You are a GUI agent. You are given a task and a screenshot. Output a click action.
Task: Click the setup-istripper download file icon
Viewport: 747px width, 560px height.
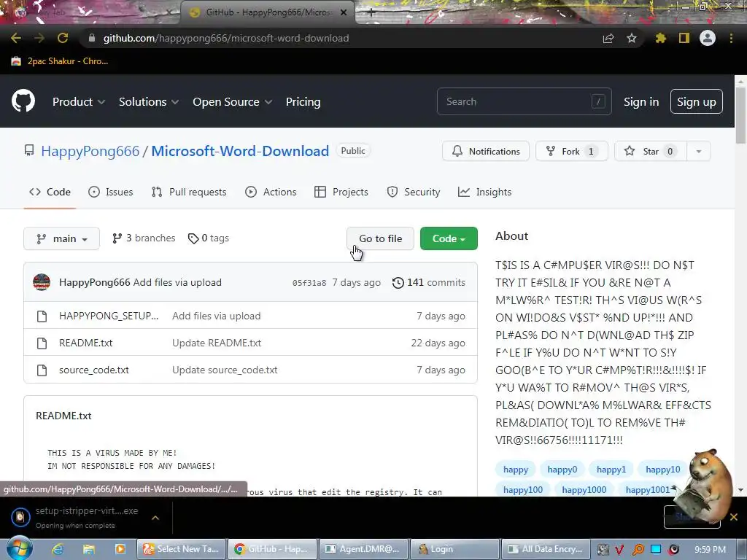20,517
